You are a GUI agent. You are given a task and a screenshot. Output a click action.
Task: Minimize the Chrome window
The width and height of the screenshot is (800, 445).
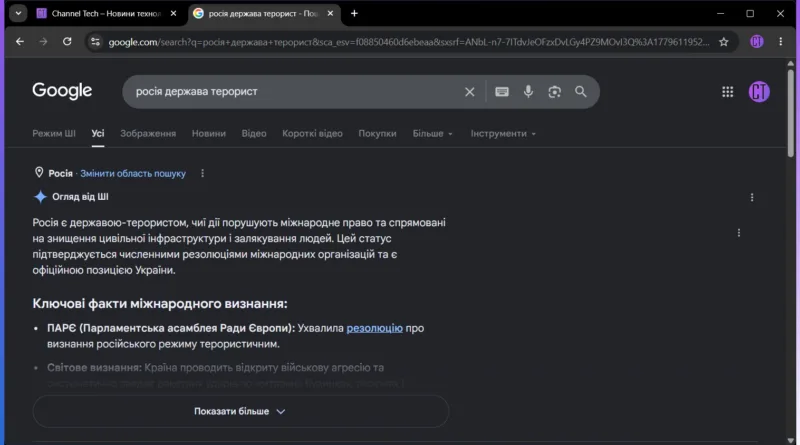[x=720, y=14]
